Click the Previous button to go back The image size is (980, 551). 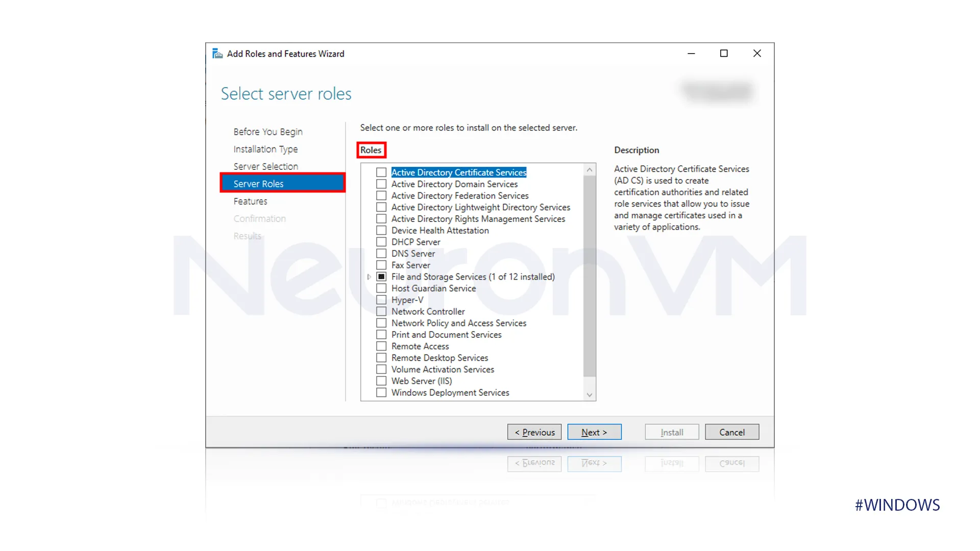point(534,432)
